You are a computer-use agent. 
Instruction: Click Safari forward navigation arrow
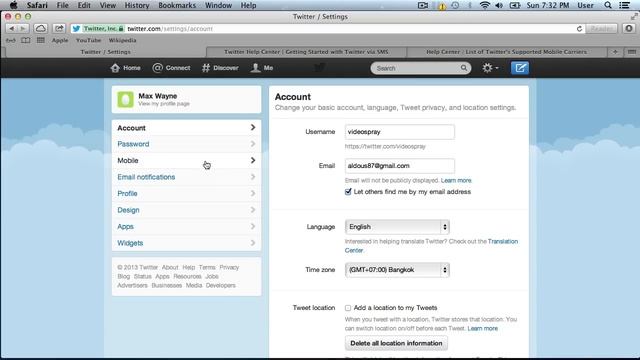[23, 29]
